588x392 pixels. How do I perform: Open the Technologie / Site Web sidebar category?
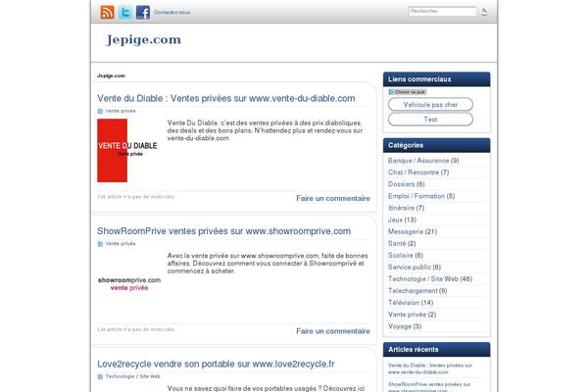click(x=423, y=279)
